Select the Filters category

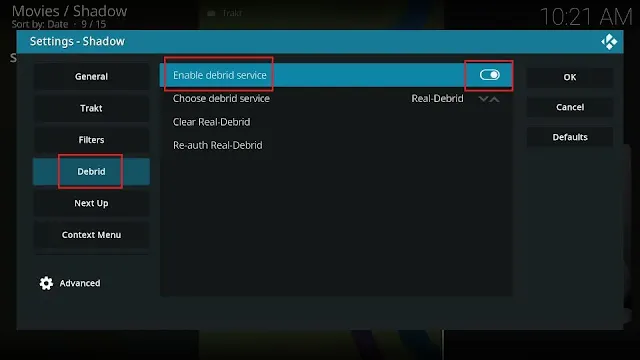pos(91,140)
